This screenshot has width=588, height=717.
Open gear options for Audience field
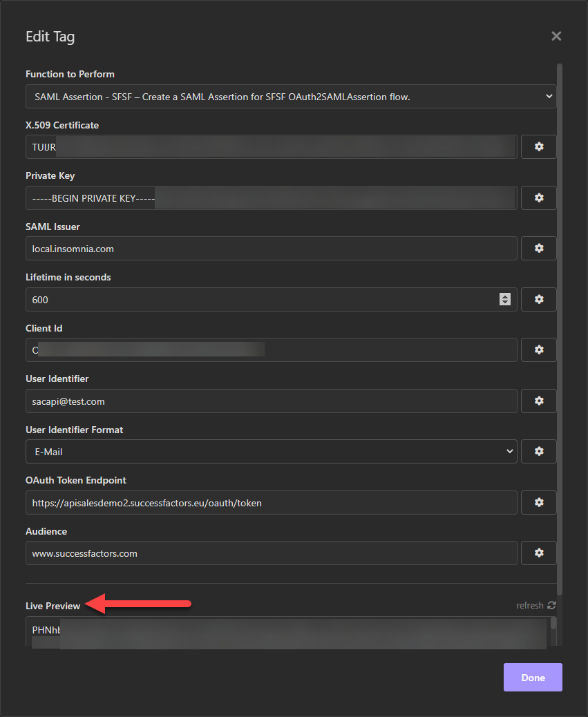pyautogui.click(x=539, y=553)
